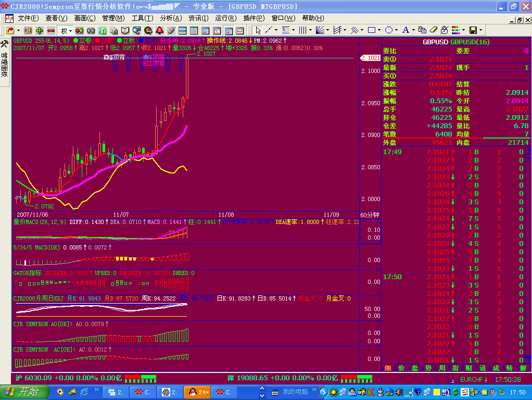This screenshot has width=532, height=400.
Task: Click the 60分钟 timeframe label
Action: (370, 215)
